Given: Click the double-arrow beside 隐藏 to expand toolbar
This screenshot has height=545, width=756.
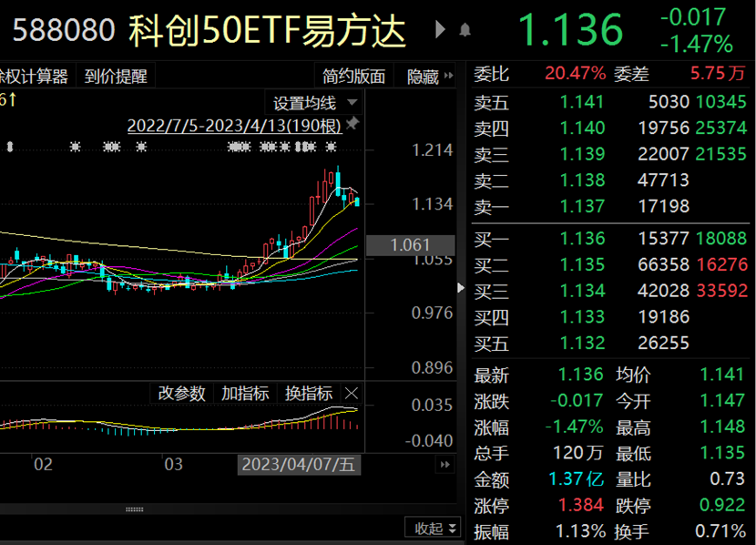Looking at the screenshot, I should tap(446, 77).
